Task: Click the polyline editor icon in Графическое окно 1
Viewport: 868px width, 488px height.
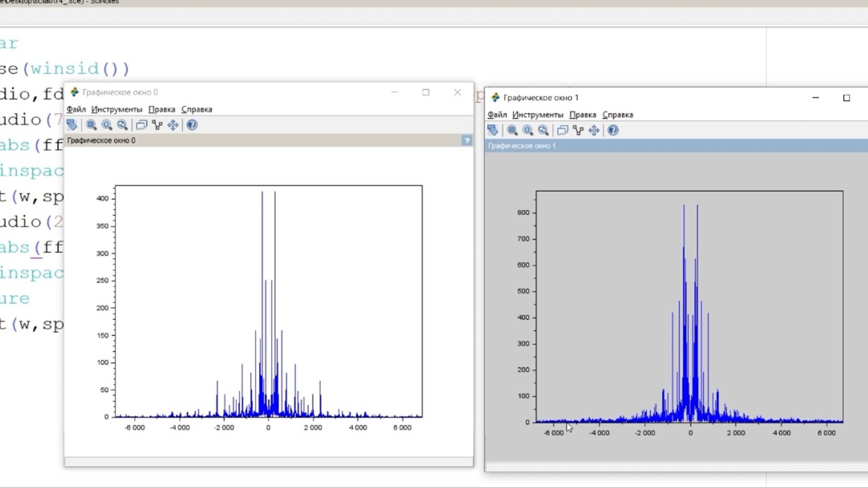Action: click(578, 130)
